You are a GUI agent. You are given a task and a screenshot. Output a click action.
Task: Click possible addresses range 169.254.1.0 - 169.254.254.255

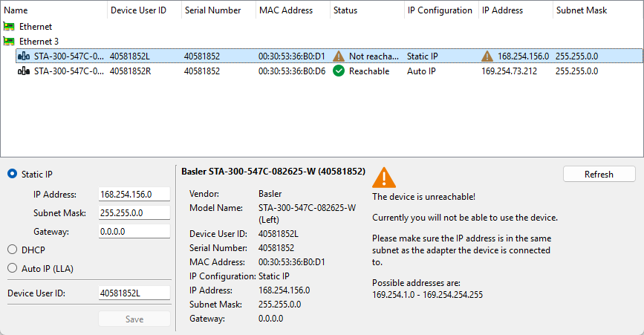click(x=428, y=295)
